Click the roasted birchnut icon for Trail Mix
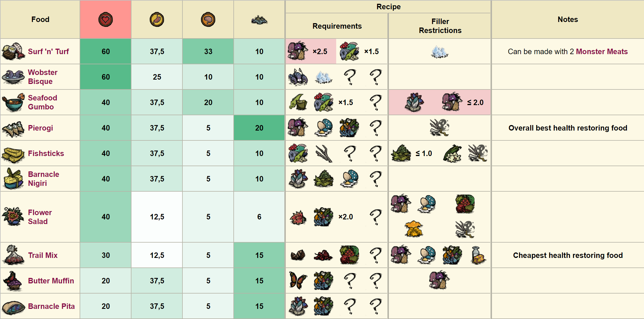The image size is (644, 319). [298, 255]
